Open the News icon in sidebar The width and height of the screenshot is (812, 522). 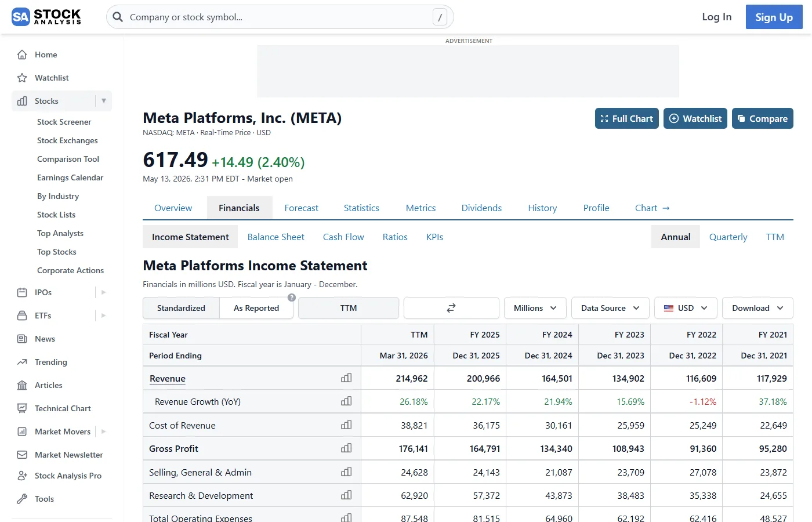pos(22,339)
